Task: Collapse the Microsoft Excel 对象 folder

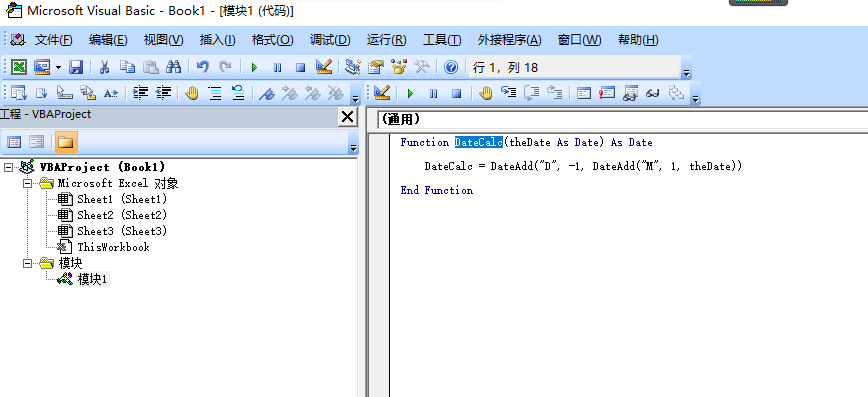Action: [x=27, y=183]
